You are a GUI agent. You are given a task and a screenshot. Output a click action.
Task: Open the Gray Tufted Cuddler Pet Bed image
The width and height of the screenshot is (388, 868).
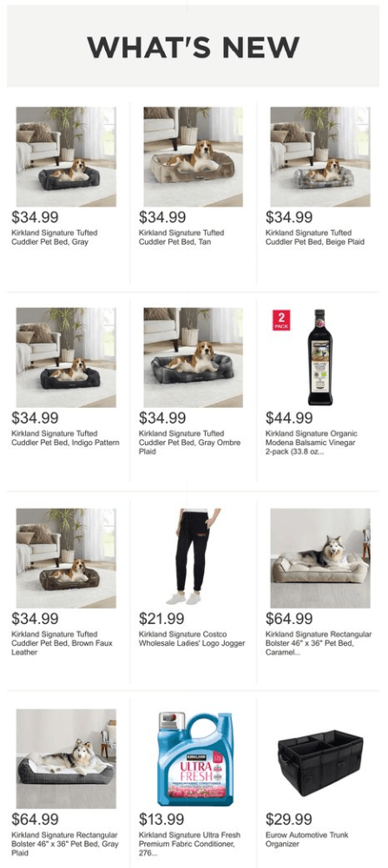pos(66,156)
